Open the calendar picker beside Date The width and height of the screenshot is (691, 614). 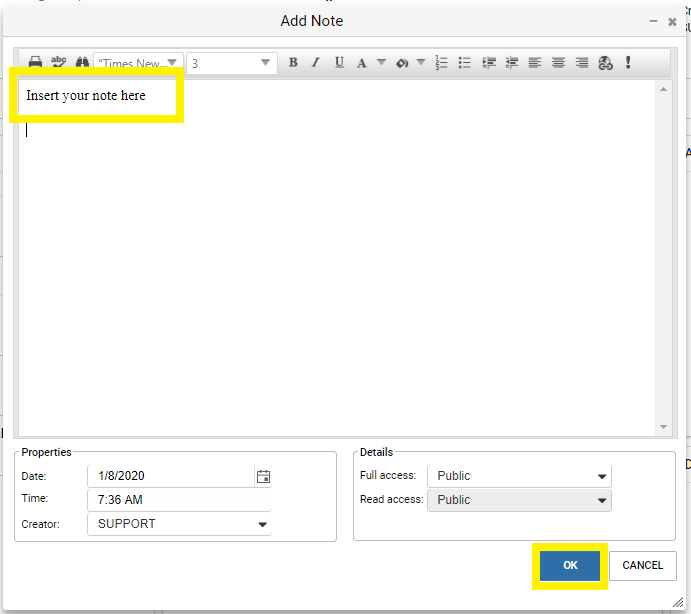(263, 477)
